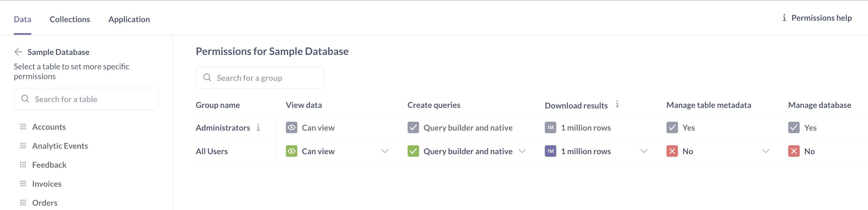Click the All Users green eye icon
The width and height of the screenshot is (868, 210).
click(x=291, y=151)
